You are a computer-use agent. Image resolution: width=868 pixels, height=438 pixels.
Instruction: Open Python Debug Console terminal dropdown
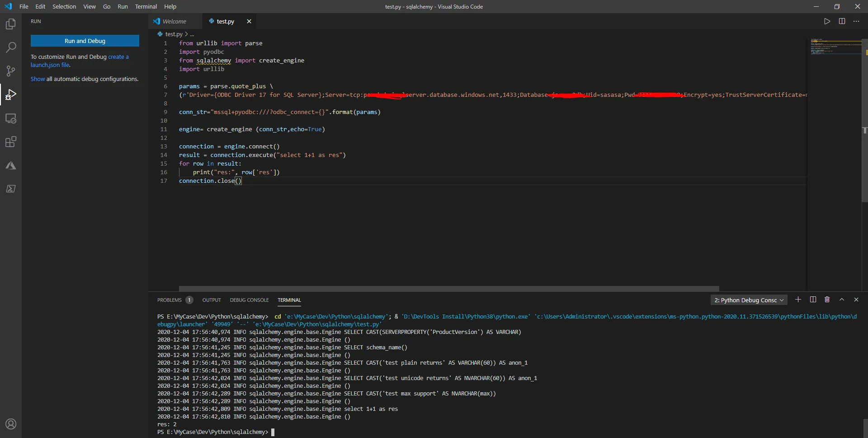click(x=749, y=300)
